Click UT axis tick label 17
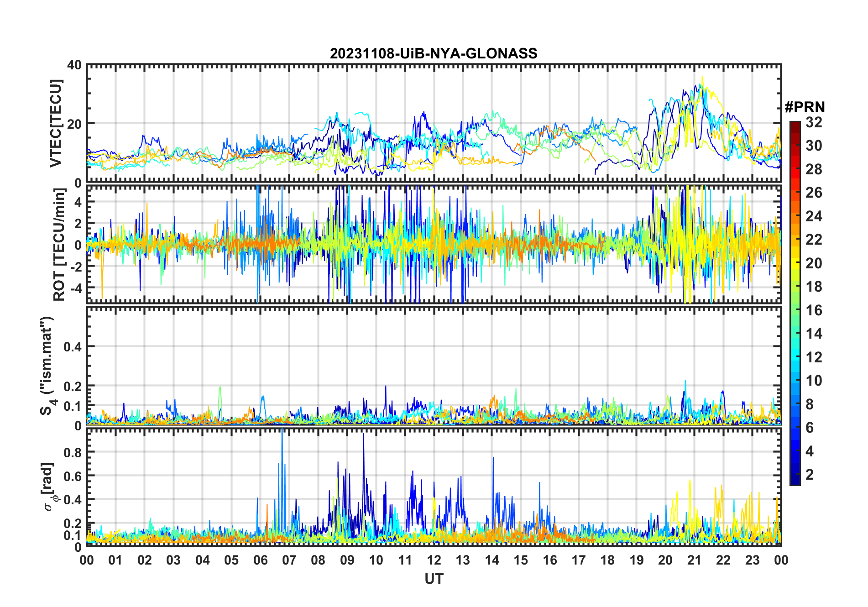Viewport: 868px width, 607px height. coord(579,560)
